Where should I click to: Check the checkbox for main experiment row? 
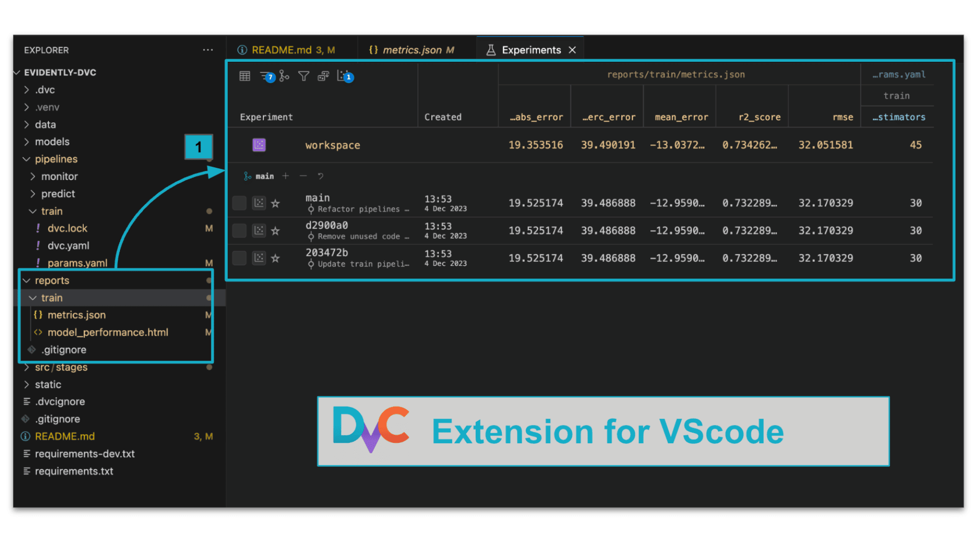point(239,203)
